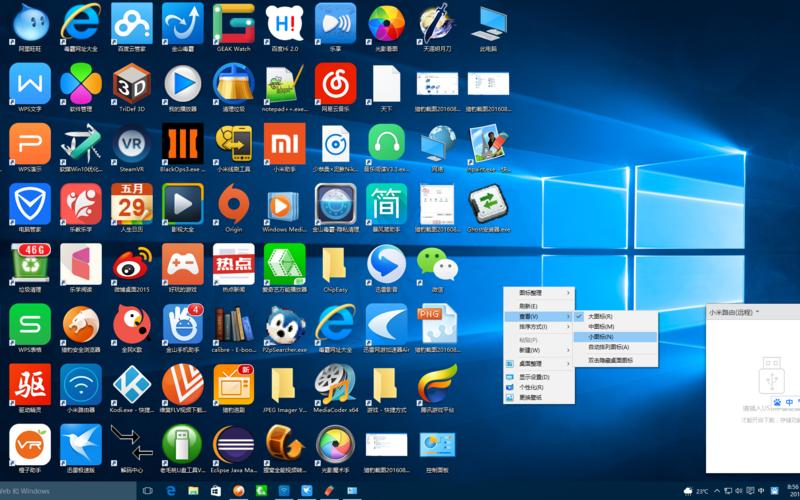Click the 中 input method indicator in floating bar
This screenshot has height=500, width=800.
pyautogui.click(x=789, y=403)
